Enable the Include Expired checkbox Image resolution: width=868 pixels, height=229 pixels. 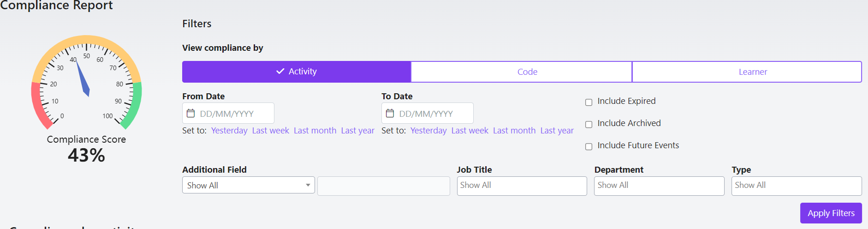pyautogui.click(x=589, y=102)
